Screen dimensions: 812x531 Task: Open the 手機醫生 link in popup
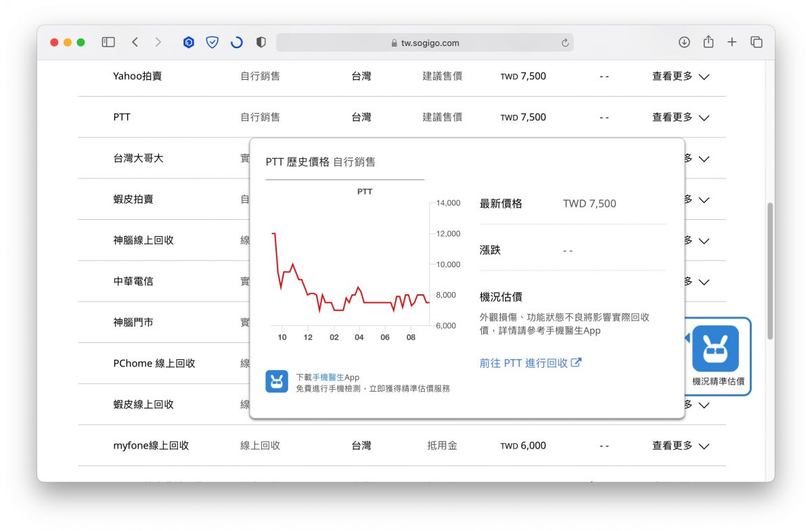pyautogui.click(x=329, y=377)
